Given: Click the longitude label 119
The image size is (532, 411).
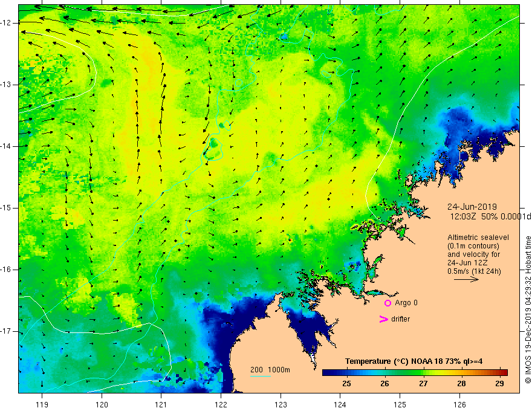Looking at the screenshot, I should (42, 404).
